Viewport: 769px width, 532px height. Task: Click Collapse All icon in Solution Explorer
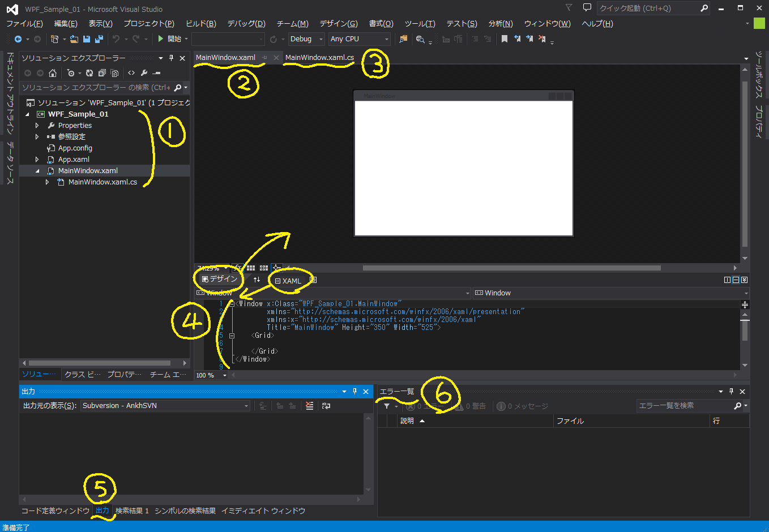point(102,73)
